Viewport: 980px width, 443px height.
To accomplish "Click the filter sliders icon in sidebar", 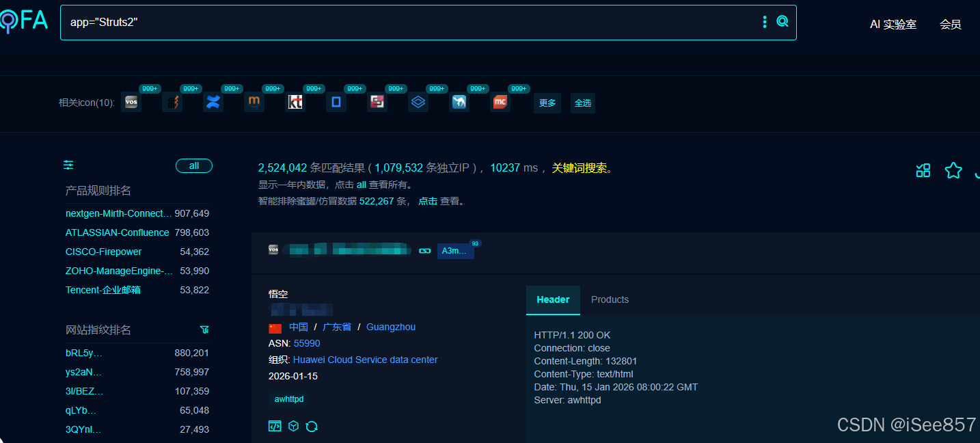I will click(68, 165).
